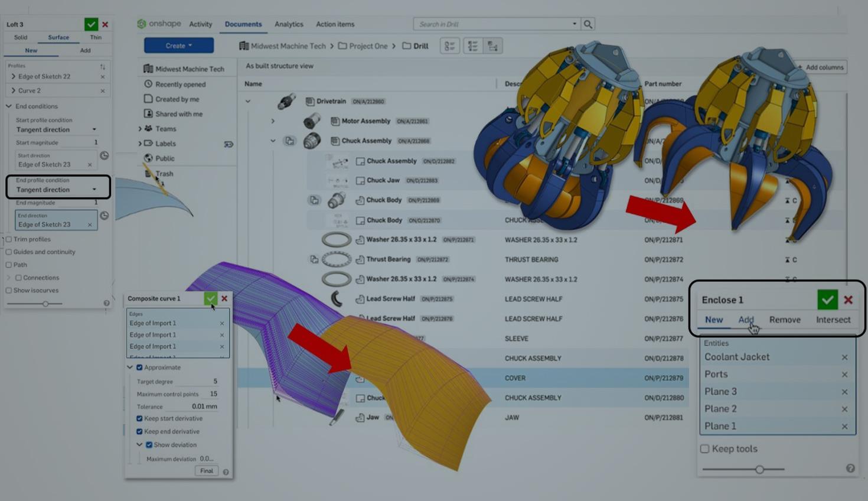868x501 pixels.
Task: Confirm Loft 3 with green checkmark
Action: [91, 24]
